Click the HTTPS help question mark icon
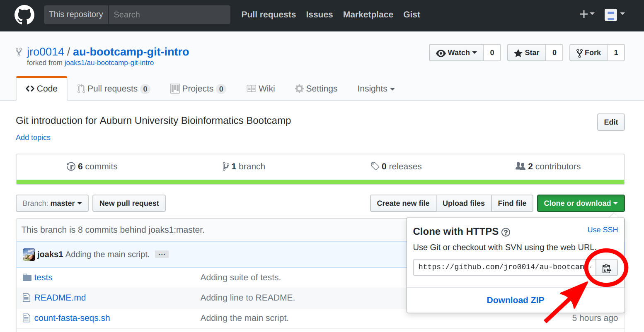The width and height of the screenshot is (644, 332). pos(506,232)
